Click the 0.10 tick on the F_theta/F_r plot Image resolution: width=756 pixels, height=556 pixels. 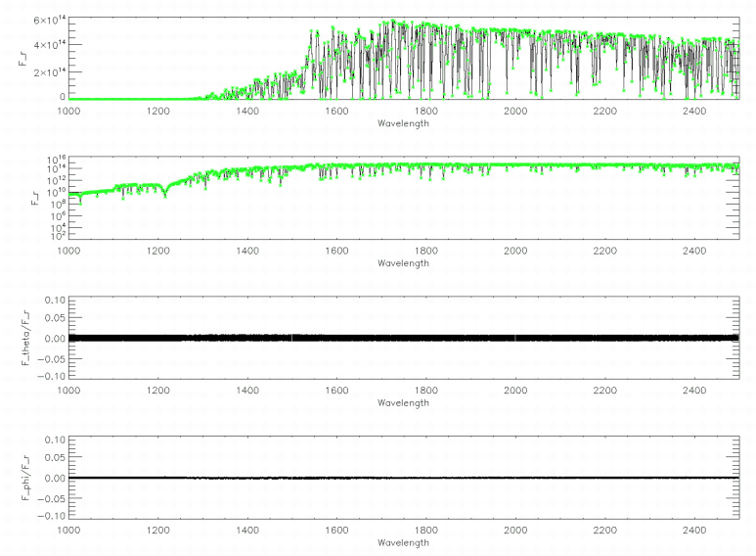53,301
